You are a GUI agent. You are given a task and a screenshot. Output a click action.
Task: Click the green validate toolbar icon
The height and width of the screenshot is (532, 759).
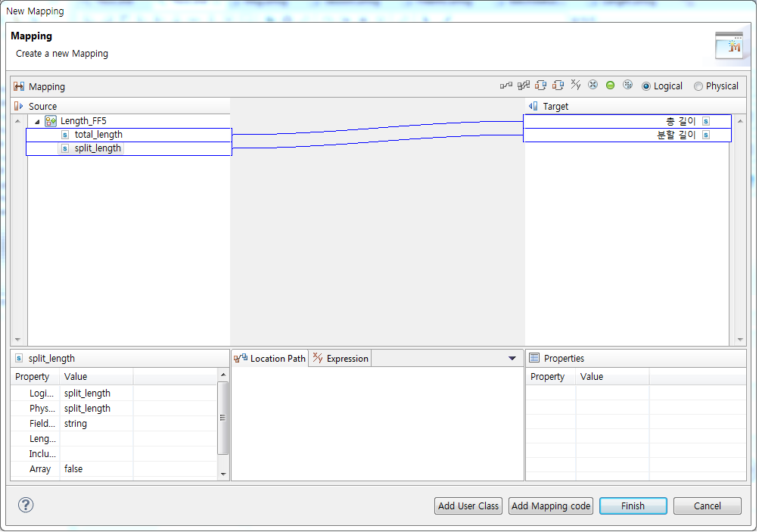point(610,86)
